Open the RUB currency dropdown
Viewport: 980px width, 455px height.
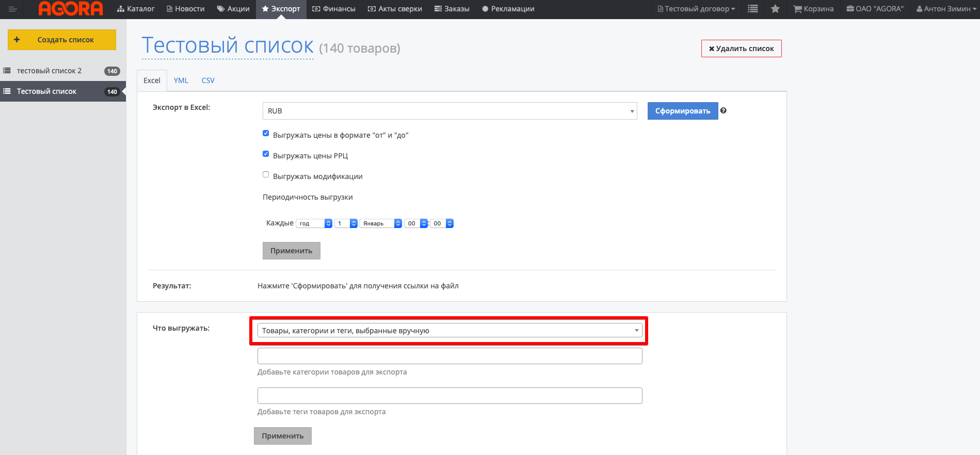(449, 111)
